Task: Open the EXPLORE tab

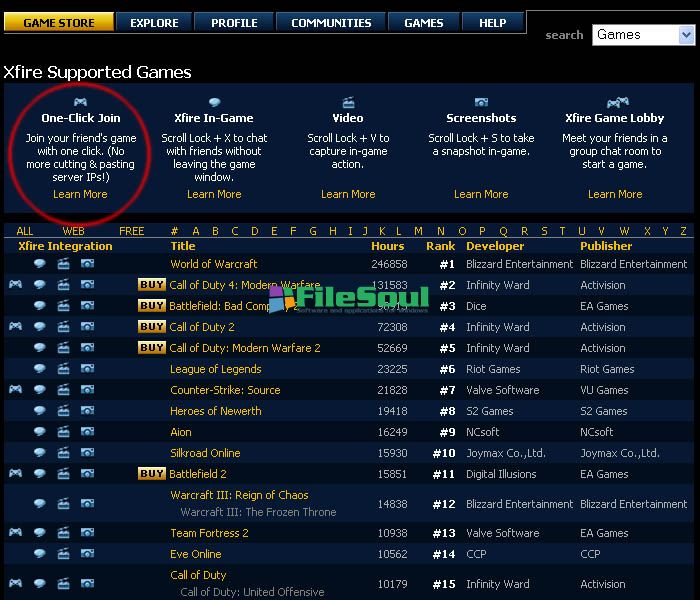Action: [x=154, y=22]
